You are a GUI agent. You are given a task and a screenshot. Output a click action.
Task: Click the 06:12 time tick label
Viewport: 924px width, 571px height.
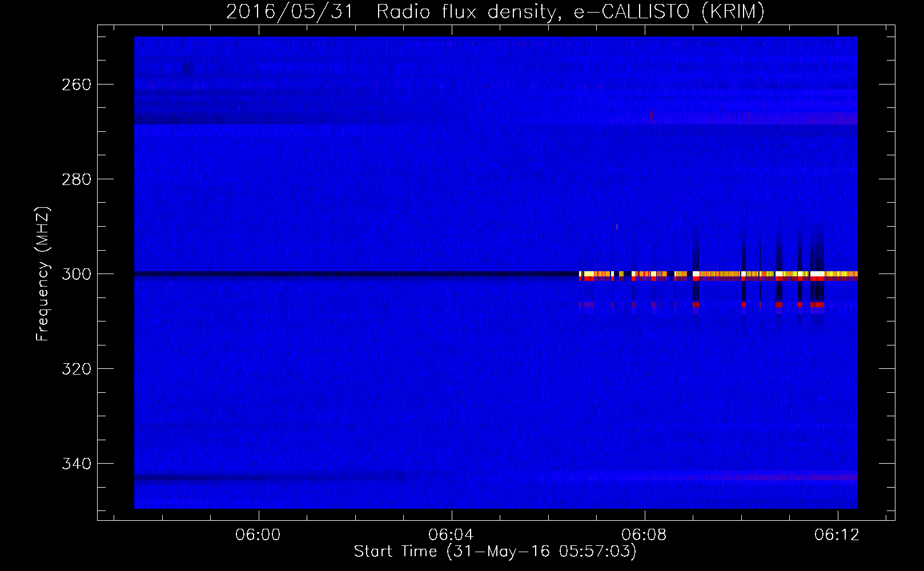[x=837, y=535]
